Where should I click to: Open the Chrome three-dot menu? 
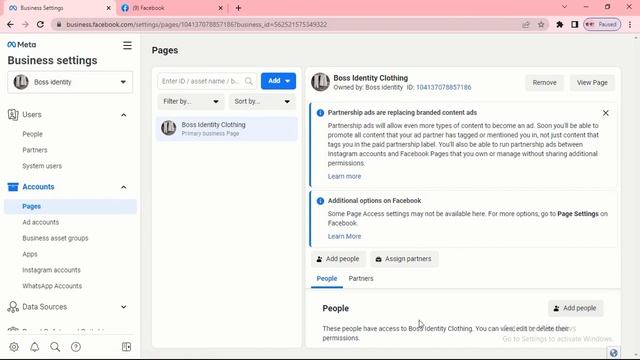[630, 24]
